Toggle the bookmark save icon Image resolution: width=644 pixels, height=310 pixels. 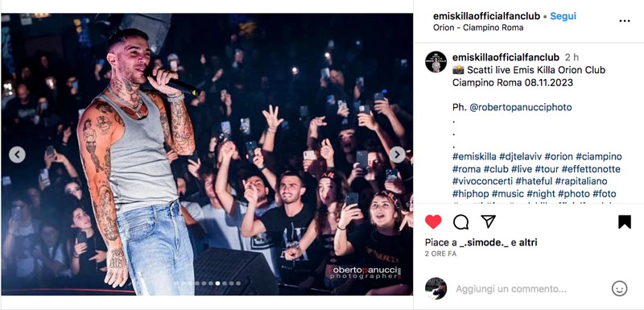point(625,222)
